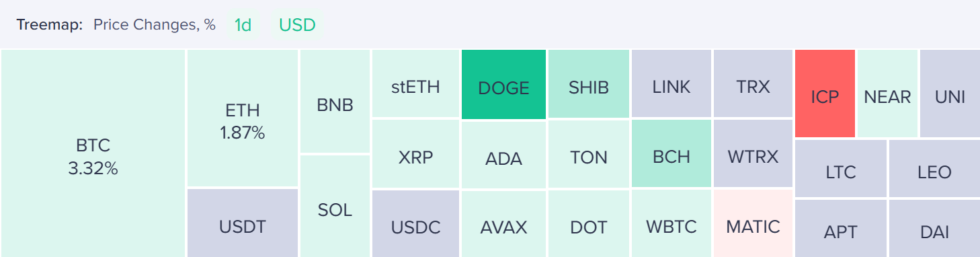Click the LINK tile
The image size is (980, 257).
(671, 85)
